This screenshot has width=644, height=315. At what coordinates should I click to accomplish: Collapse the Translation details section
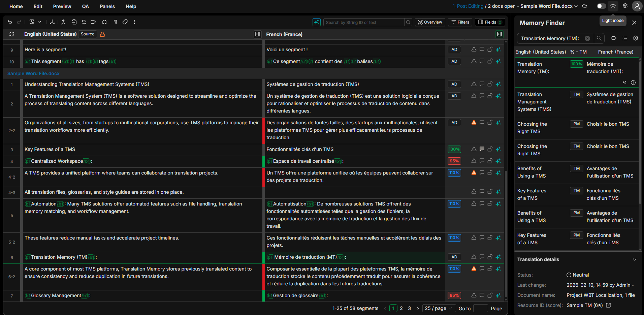pyautogui.click(x=634, y=259)
